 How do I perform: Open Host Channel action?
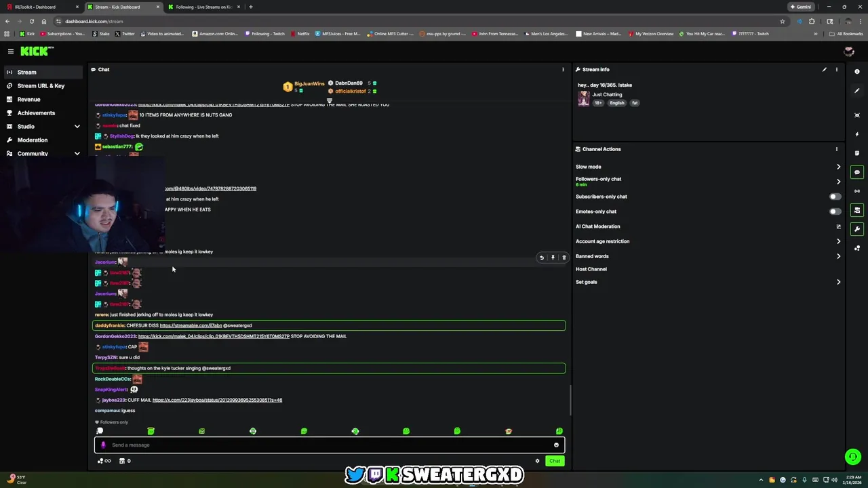pyautogui.click(x=591, y=269)
